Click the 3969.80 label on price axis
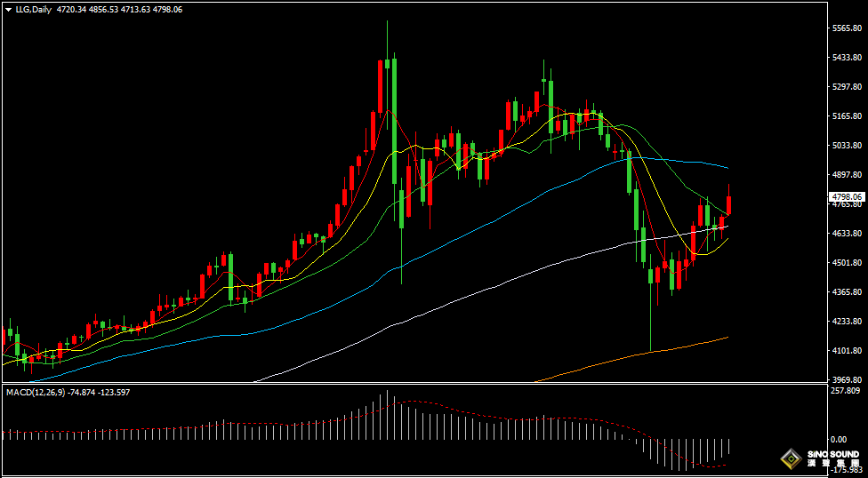Viewport: 868px width, 478px height. pyautogui.click(x=846, y=379)
